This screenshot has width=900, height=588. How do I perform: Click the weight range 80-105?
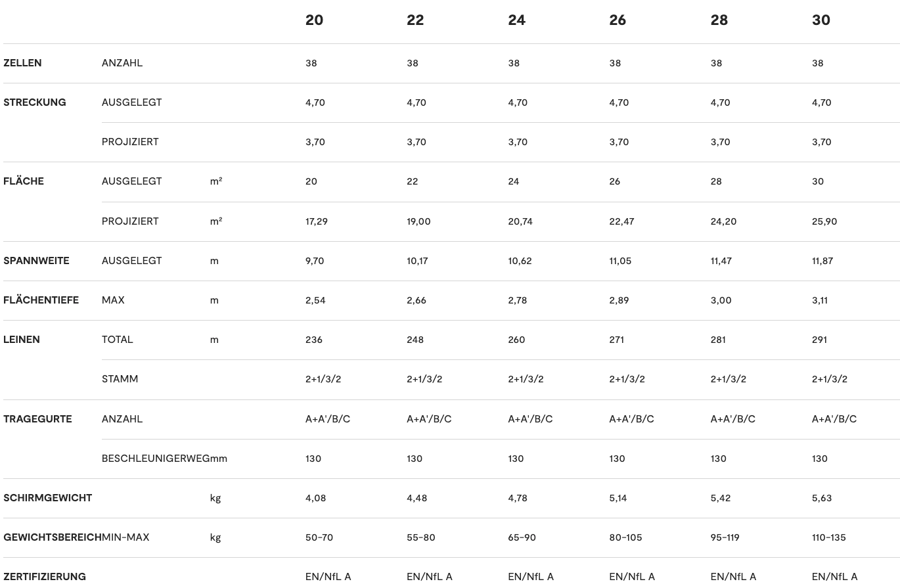coord(625,537)
